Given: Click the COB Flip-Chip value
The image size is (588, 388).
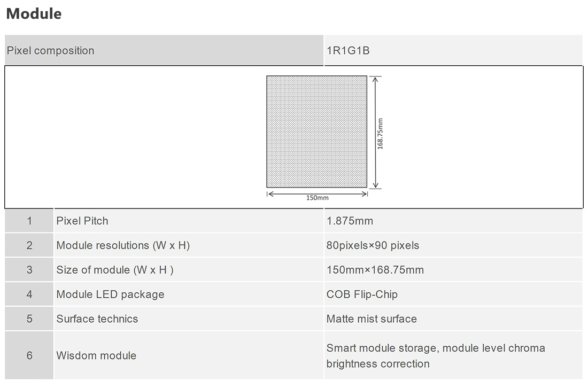Looking at the screenshot, I should coord(362,294).
